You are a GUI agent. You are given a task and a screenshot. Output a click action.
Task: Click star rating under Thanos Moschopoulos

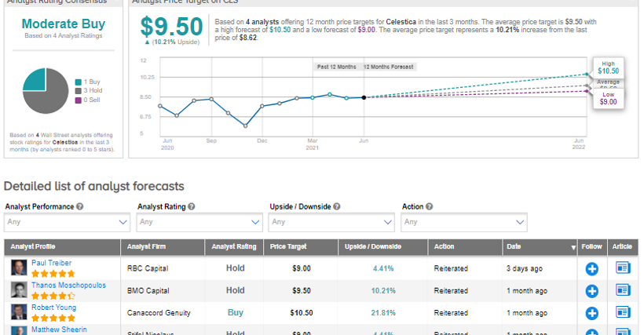pos(53,296)
